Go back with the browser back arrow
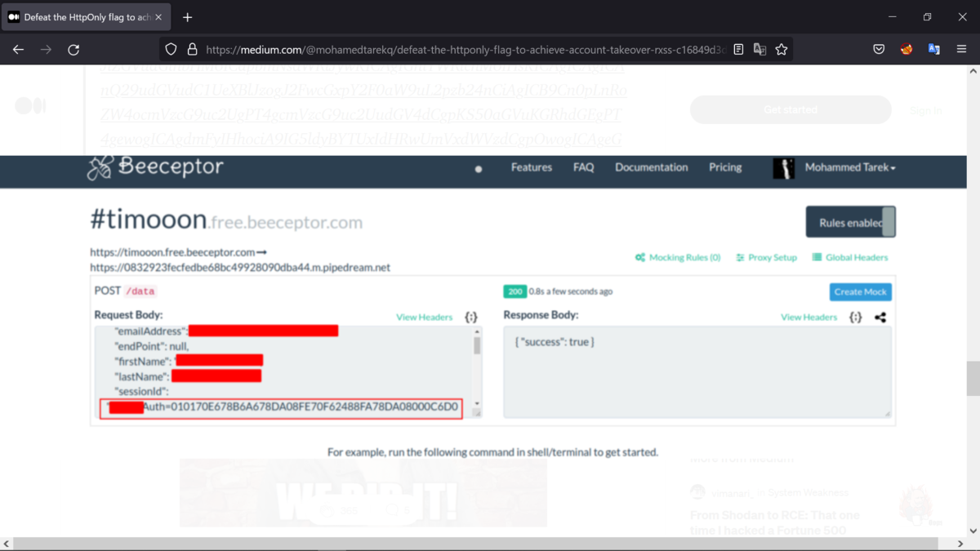The image size is (980, 551). (x=18, y=50)
